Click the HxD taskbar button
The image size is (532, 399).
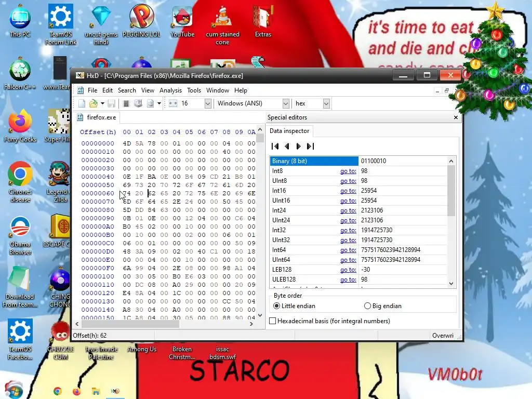[x=115, y=391]
